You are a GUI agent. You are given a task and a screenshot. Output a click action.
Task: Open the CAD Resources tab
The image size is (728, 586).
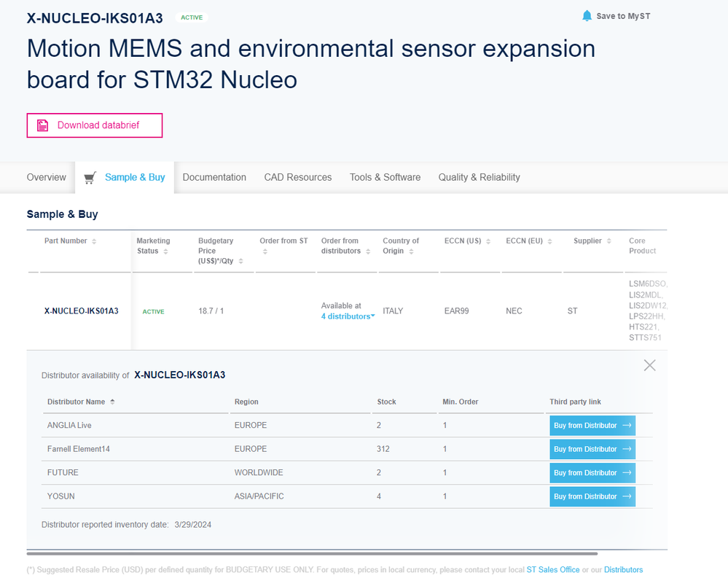click(298, 177)
